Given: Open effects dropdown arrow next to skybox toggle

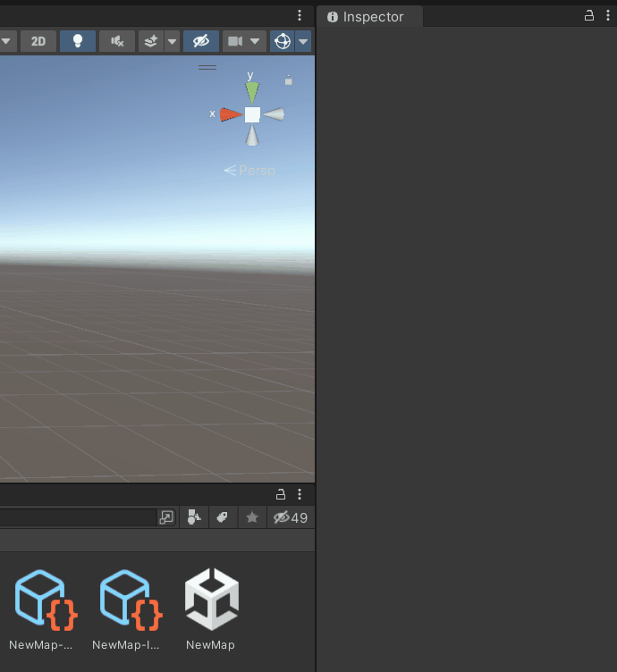Looking at the screenshot, I should pos(172,41).
